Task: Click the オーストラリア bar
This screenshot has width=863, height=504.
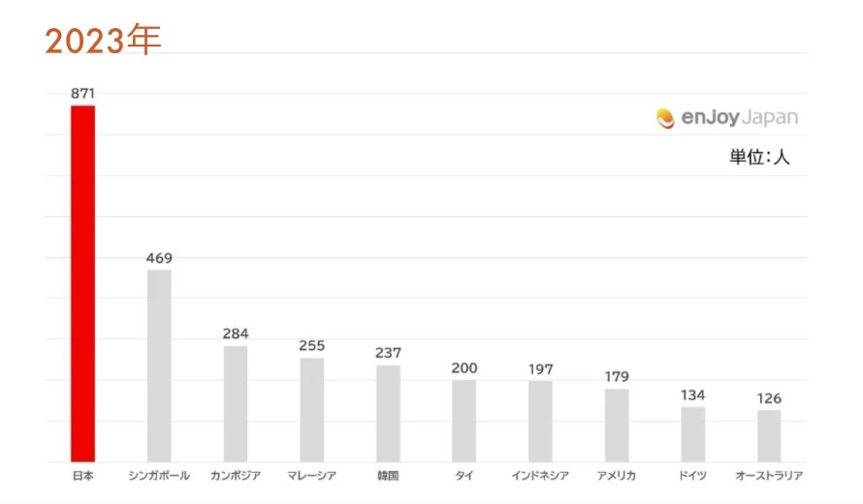Action: coord(769,435)
